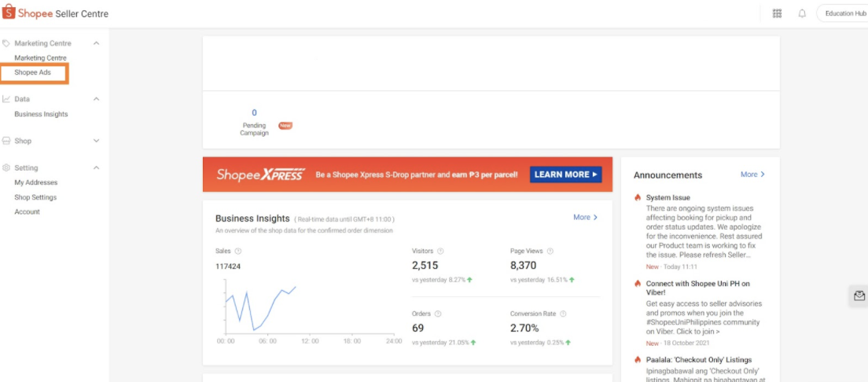
Task: Open Marketing Centre submenu item
Action: (x=40, y=58)
